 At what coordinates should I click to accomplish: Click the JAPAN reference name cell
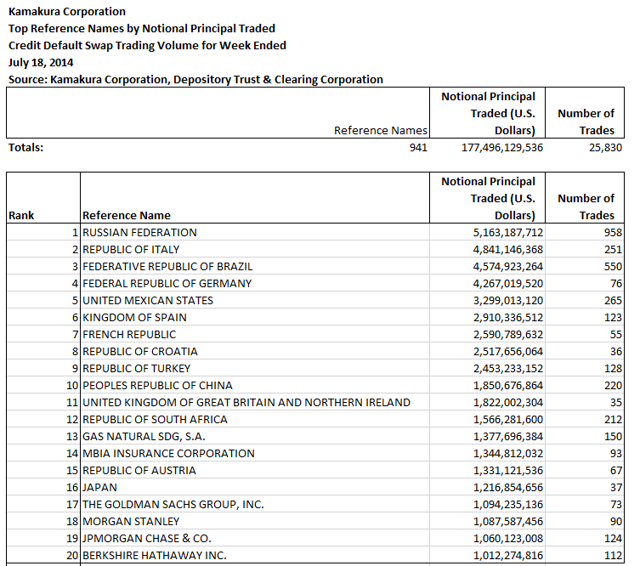tap(255, 487)
